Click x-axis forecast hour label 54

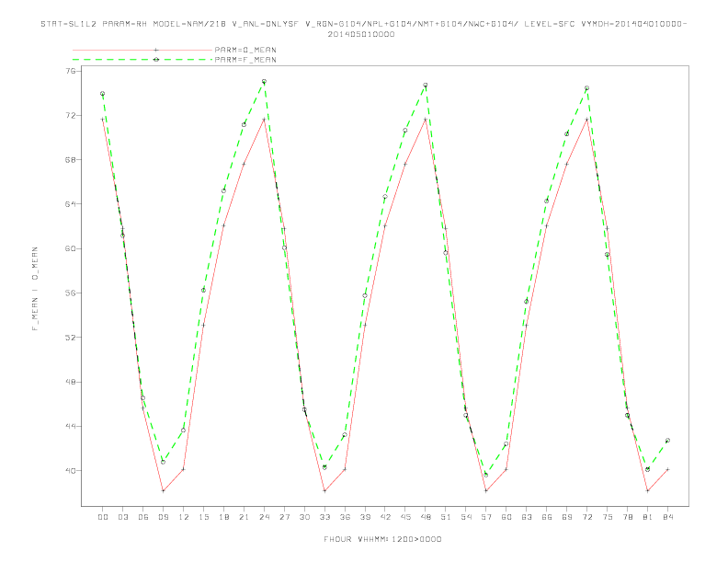point(466,517)
